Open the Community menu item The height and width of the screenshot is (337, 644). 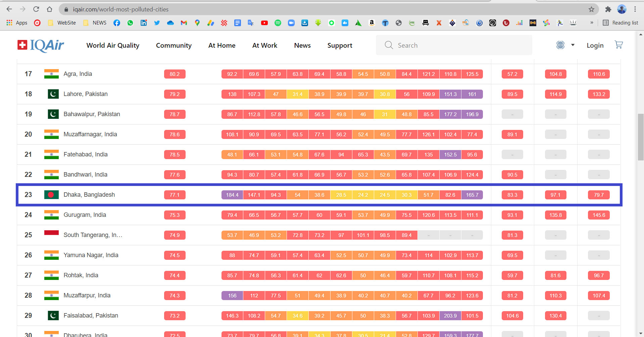click(x=174, y=45)
